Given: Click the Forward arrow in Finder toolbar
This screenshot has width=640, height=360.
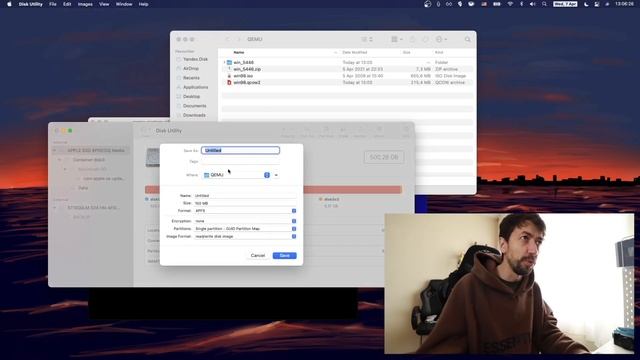Looking at the screenshot, I should tap(239, 39).
